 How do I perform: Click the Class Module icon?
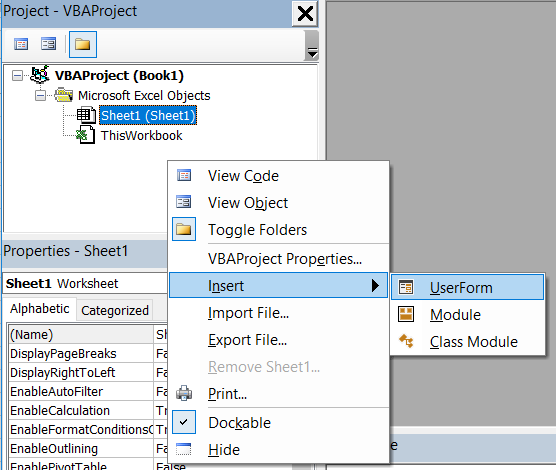[406, 341]
